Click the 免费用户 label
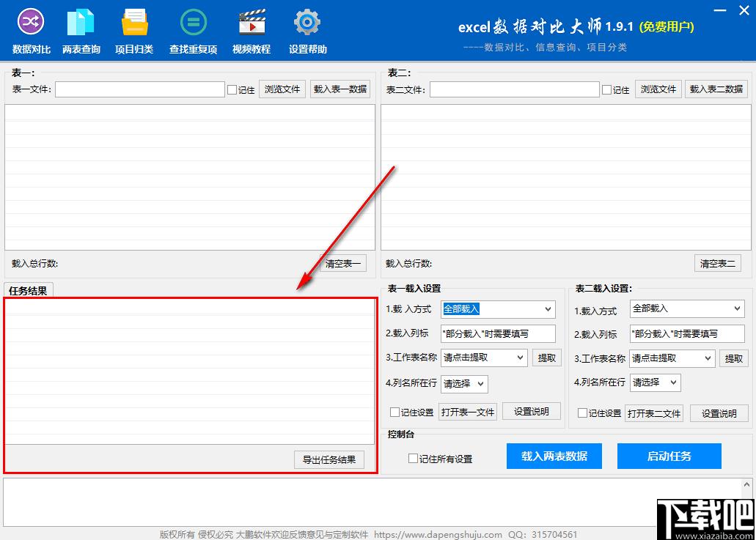 667,26
